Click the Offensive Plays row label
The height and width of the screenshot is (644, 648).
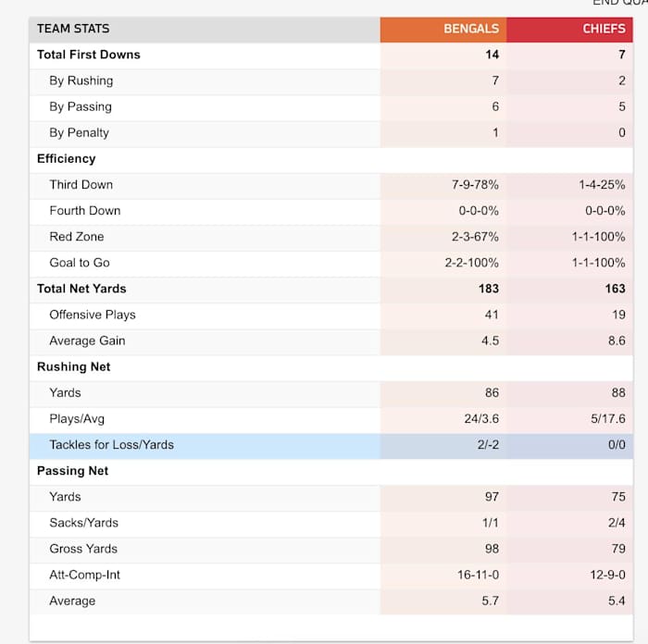[93, 315]
